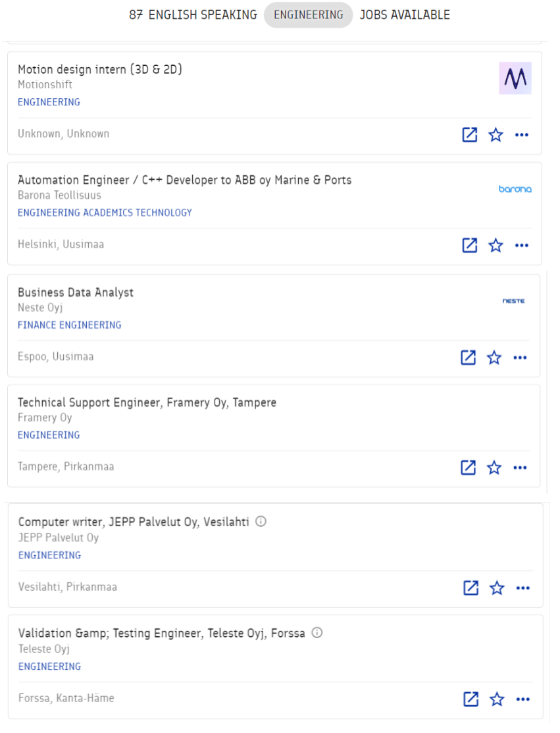Open the Motion design intern job externally
The image size is (560, 733).
click(469, 135)
